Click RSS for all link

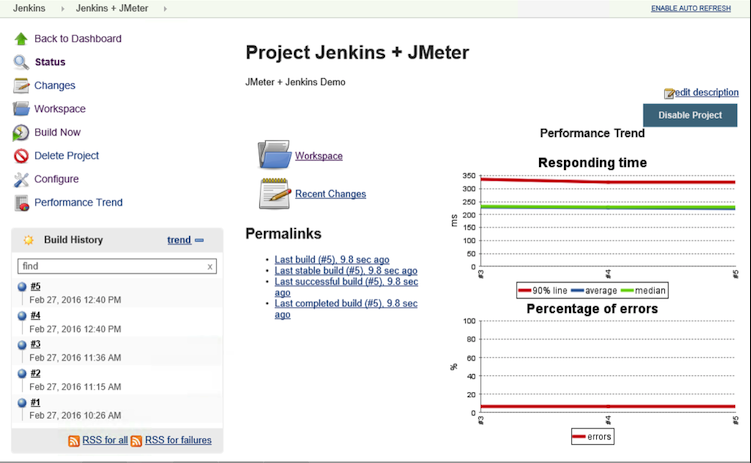tap(105, 440)
